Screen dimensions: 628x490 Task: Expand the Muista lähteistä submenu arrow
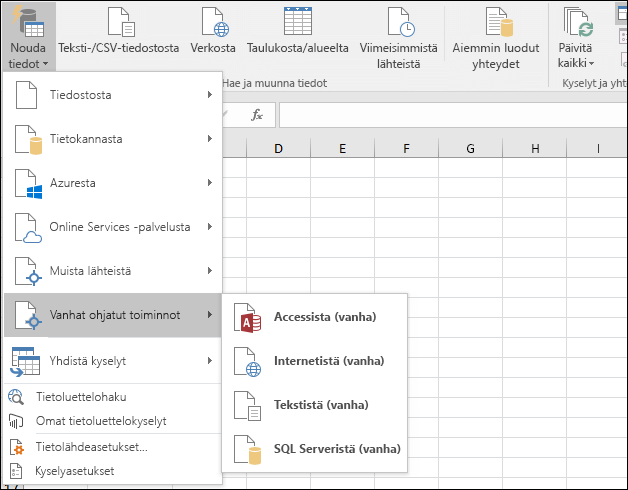(210, 271)
